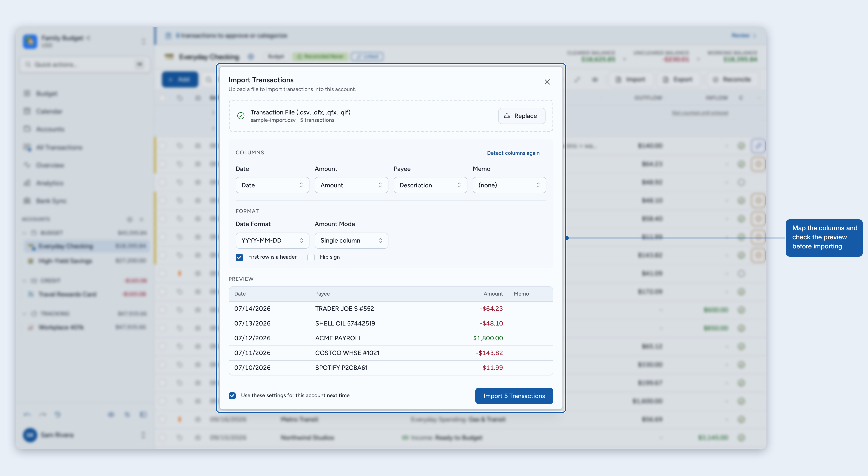Select the Travel Rewards Card account in sidebar
This screenshot has height=476, width=868.
(86, 294)
